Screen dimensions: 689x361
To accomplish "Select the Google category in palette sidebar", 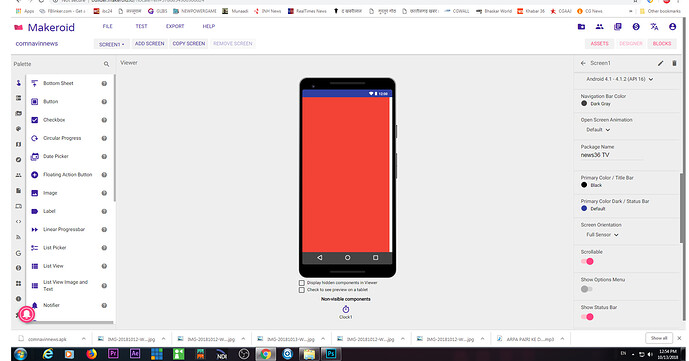I will coord(18,253).
